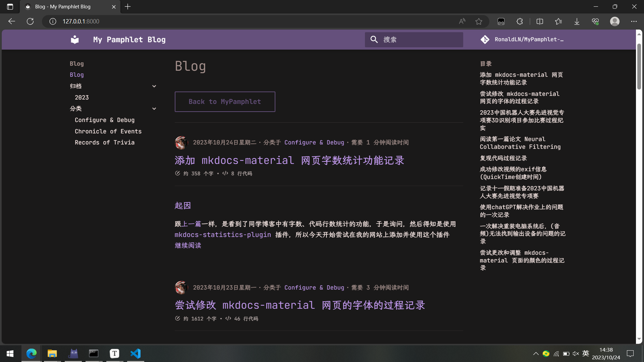The width and height of the screenshot is (644, 362).
Task: Click the MkDocs book logo icon
Action: pos(75,40)
